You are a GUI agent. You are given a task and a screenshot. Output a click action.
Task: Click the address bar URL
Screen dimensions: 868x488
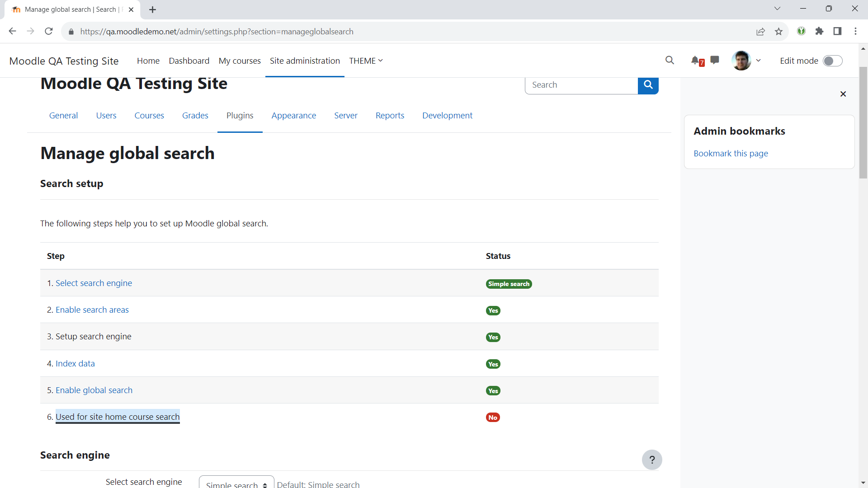217,32
